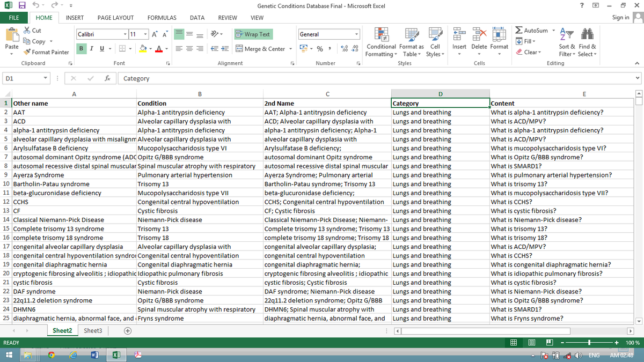Open the Sheet3 worksheet tab
The width and height of the screenshot is (644, 362).
pyautogui.click(x=93, y=331)
